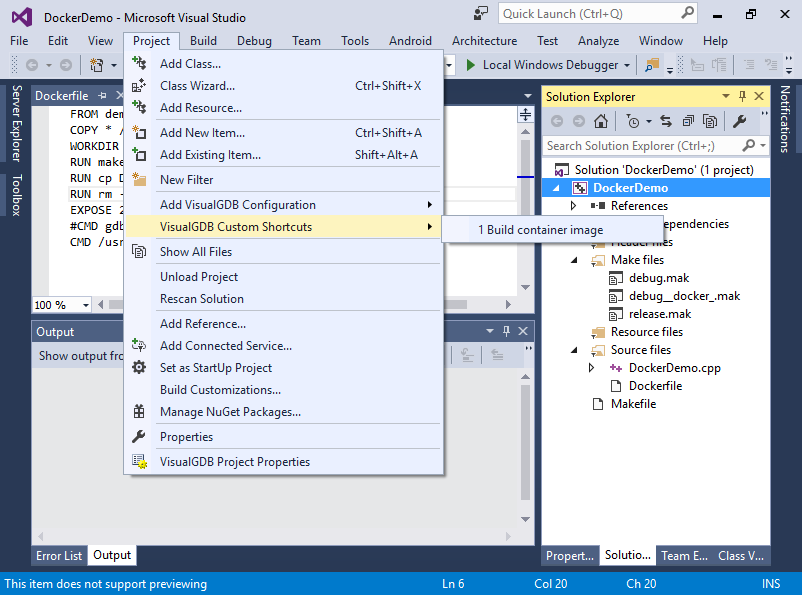Choose 1 Build container image

click(552, 230)
